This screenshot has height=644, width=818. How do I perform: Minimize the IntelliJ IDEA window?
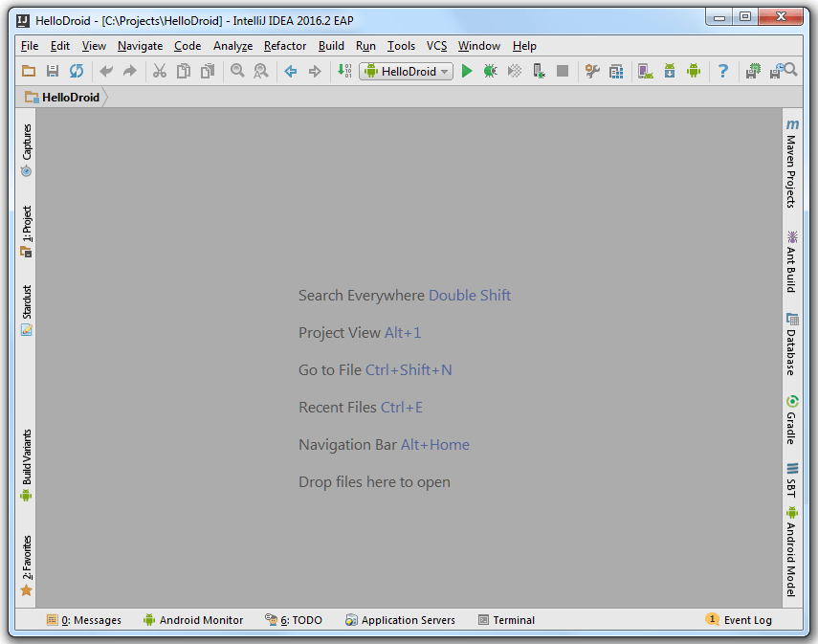[719, 17]
